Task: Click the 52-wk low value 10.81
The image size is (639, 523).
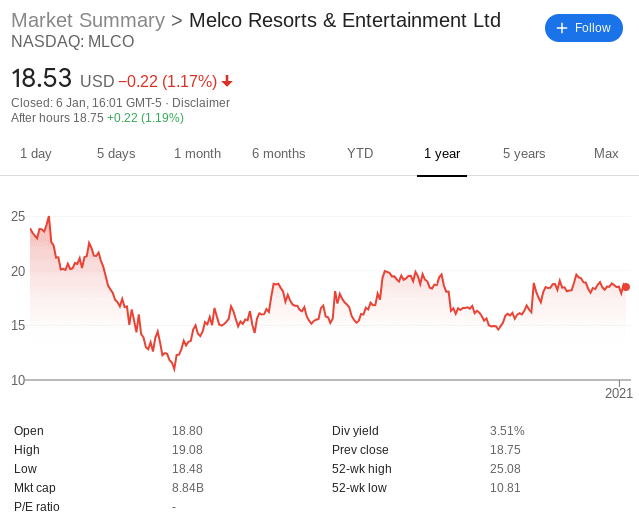Action: (505, 488)
